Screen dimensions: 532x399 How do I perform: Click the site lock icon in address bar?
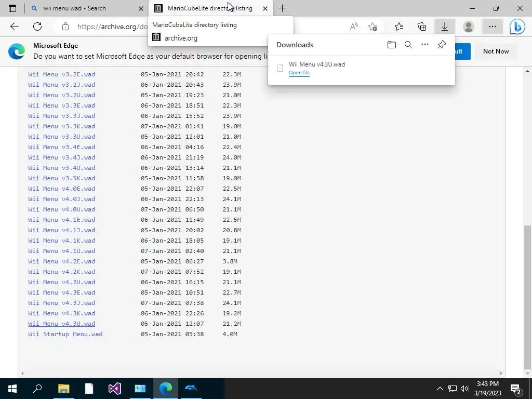click(x=65, y=26)
